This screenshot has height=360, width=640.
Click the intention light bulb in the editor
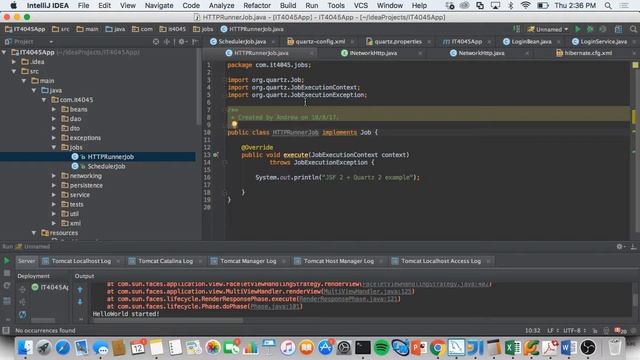point(234,124)
